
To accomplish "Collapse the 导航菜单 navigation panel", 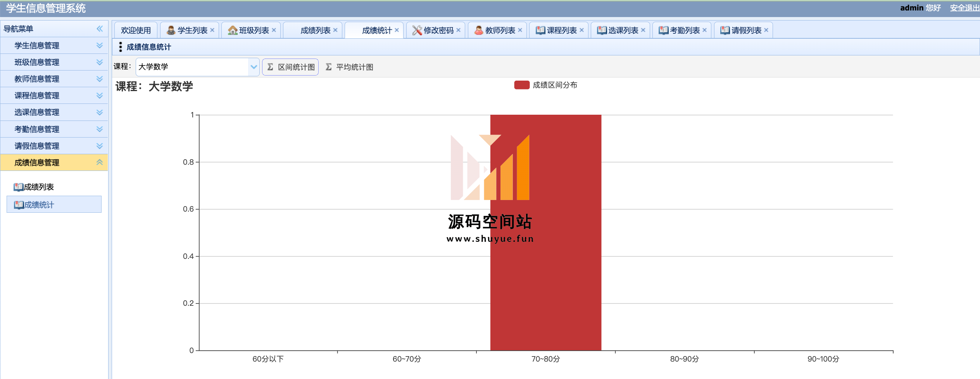I will click(100, 29).
